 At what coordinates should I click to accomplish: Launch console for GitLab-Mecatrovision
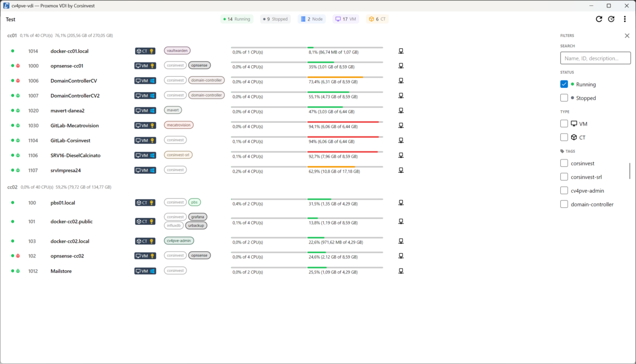(x=401, y=126)
